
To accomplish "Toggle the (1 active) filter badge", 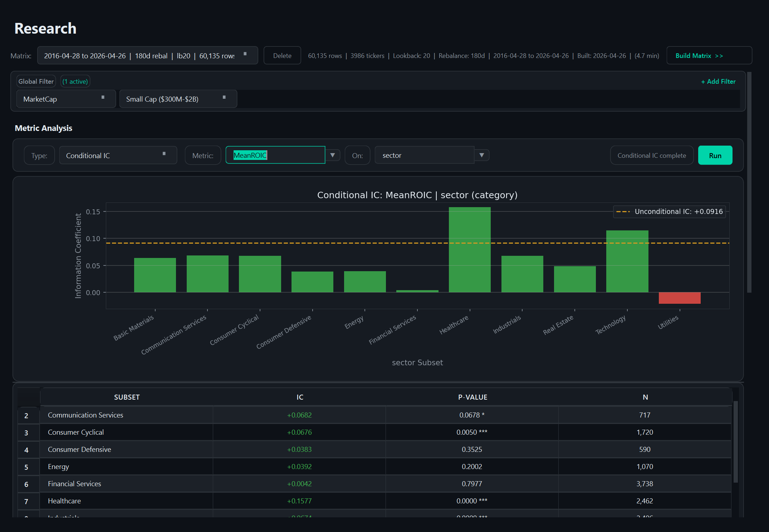I will click(x=75, y=81).
